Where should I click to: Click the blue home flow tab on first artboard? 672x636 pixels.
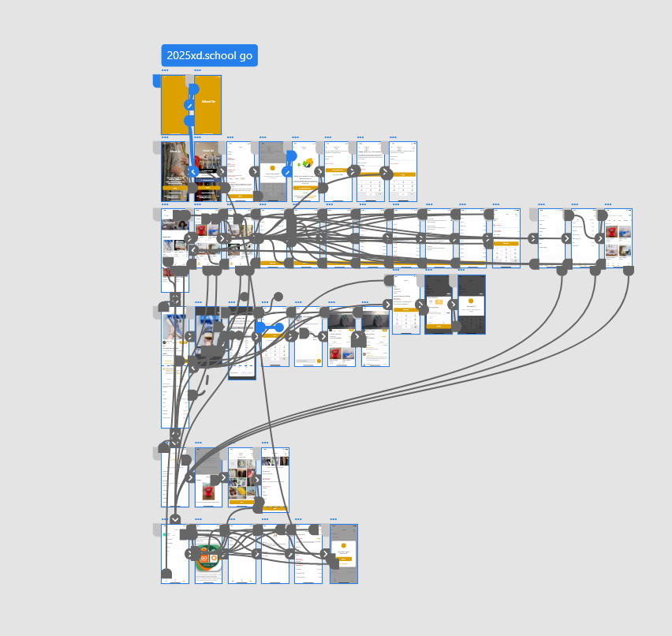(156, 80)
